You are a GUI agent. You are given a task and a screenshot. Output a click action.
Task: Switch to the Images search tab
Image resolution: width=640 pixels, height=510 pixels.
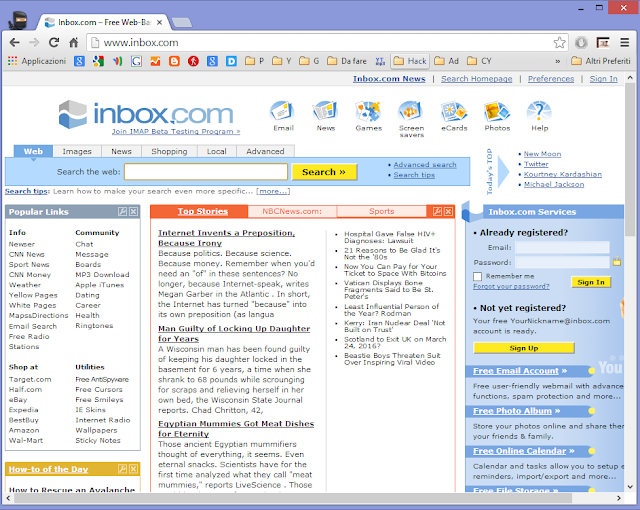click(77, 151)
